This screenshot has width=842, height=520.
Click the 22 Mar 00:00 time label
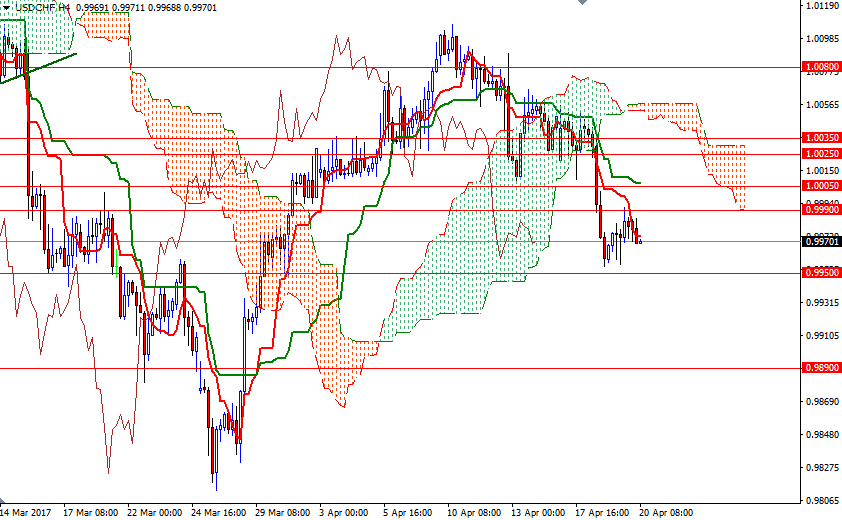click(155, 512)
